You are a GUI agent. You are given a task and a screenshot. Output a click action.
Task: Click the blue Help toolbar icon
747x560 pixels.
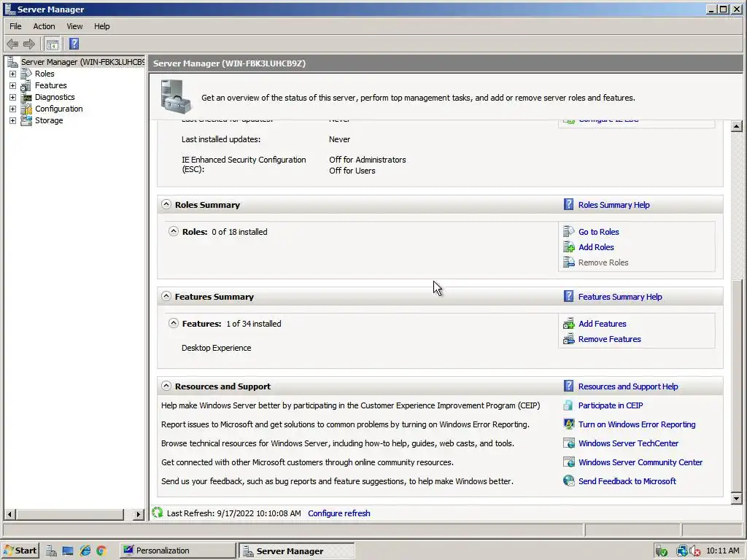point(74,44)
